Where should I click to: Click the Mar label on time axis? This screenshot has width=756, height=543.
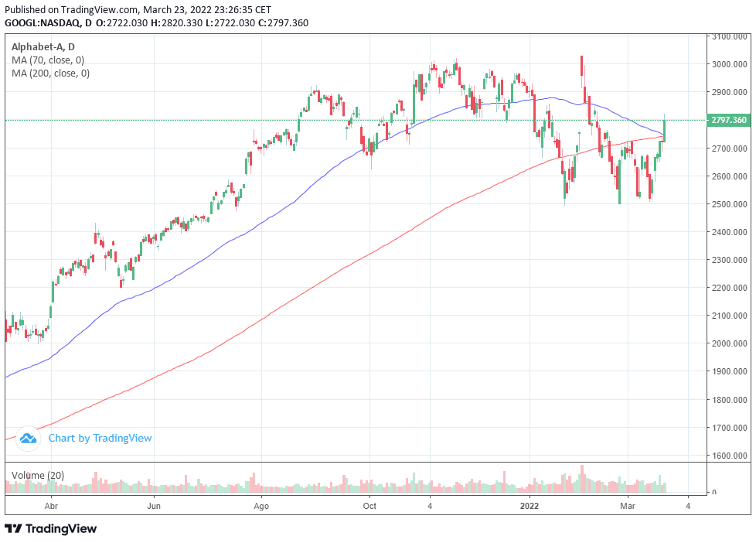coord(628,507)
